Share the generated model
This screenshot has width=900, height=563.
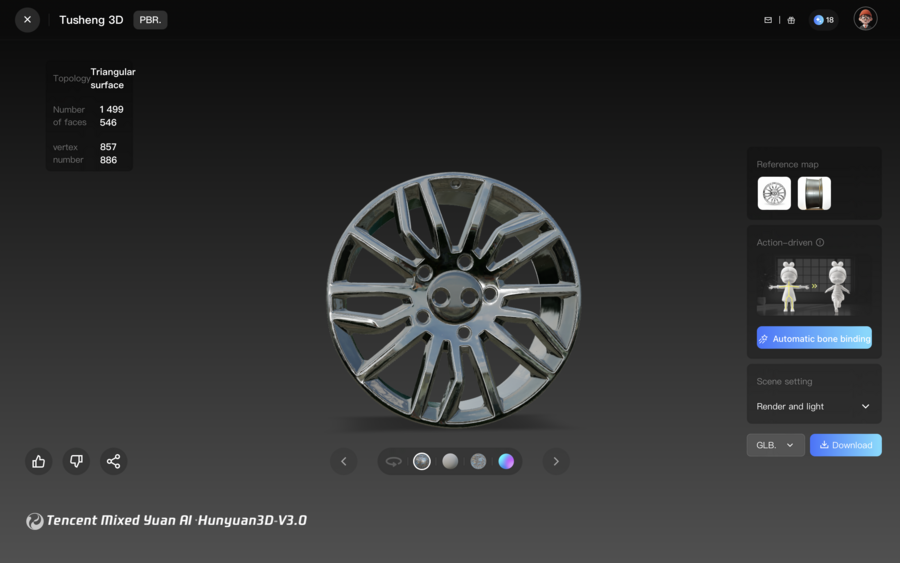(x=114, y=461)
